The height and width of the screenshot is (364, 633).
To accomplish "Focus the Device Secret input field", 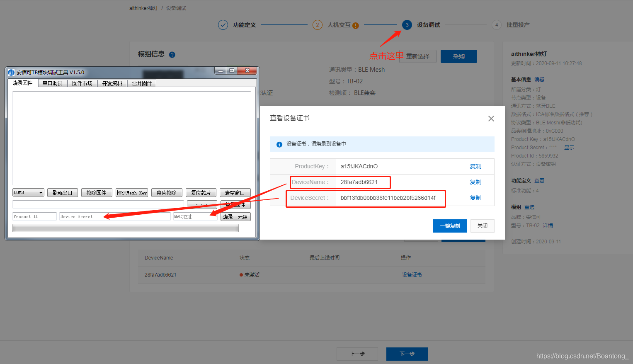I will pyautogui.click(x=115, y=216).
